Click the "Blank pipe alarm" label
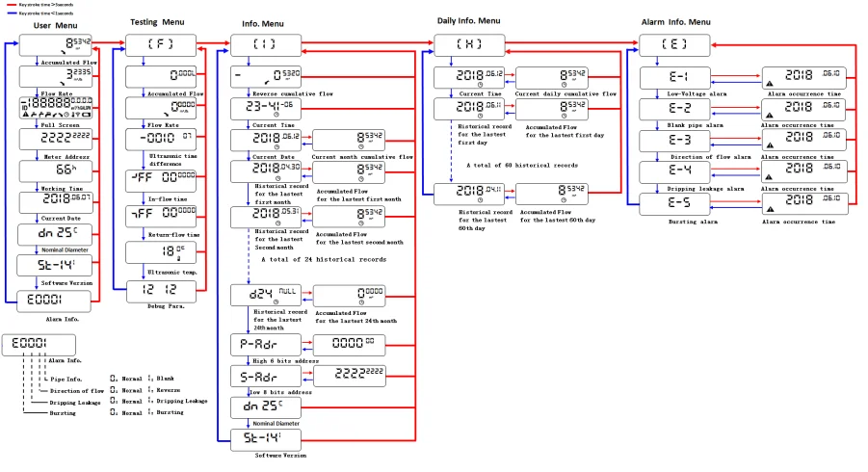The height and width of the screenshot is (472, 868). tap(696, 125)
